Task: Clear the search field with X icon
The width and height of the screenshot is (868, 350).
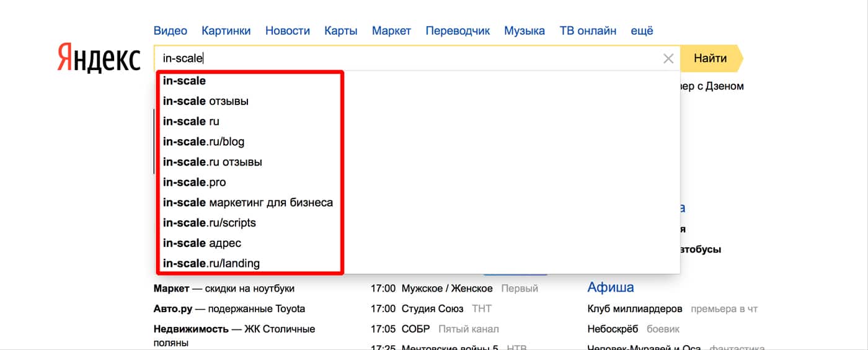Action: pyautogui.click(x=668, y=59)
